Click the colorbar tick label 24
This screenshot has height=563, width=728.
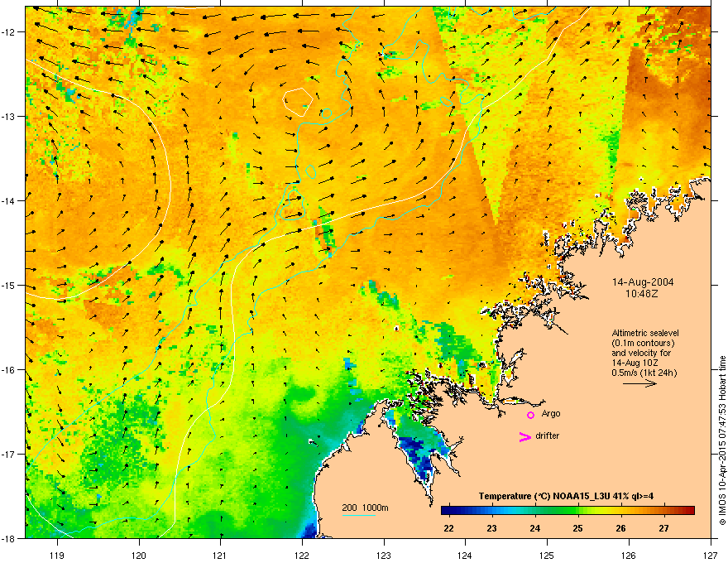point(535,528)
